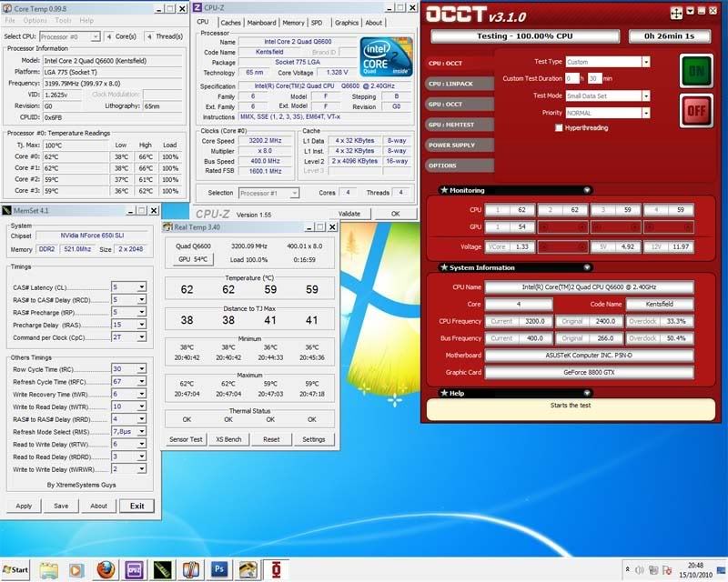Switch to the Memory tab in CPU-Z
The width and height of the screenshot is (728, 582).
[293, 23]
